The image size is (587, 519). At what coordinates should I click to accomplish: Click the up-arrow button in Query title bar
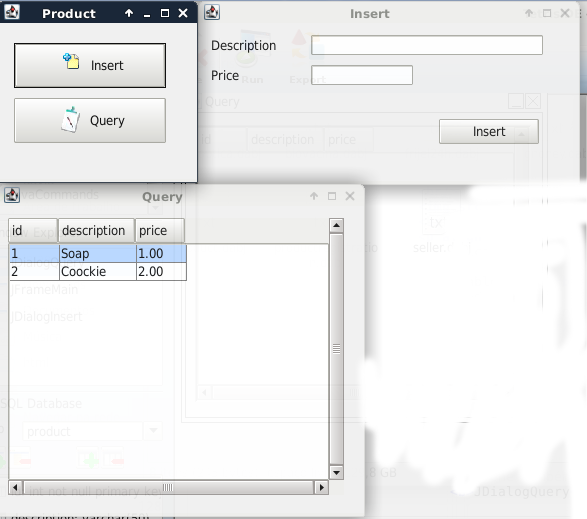[314, 196]
